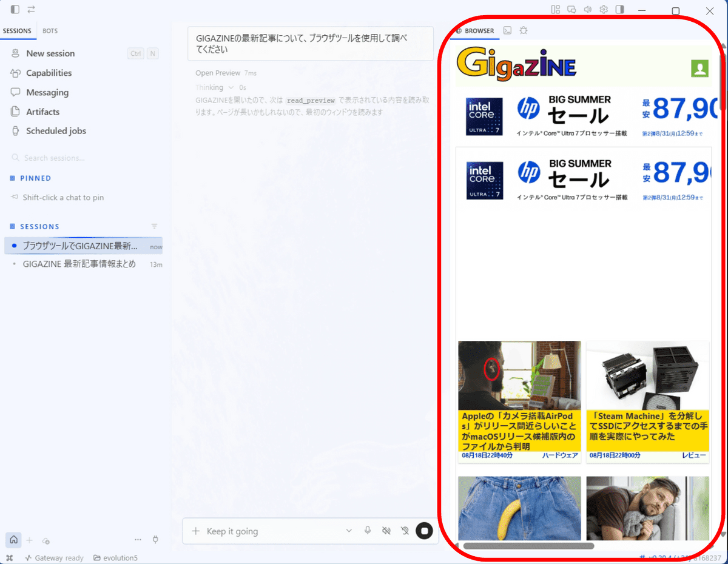The height and width of the screenshot is (564, 728).
Task: Open the Steam Machine teardown article thumbnail
Action: 648,375
